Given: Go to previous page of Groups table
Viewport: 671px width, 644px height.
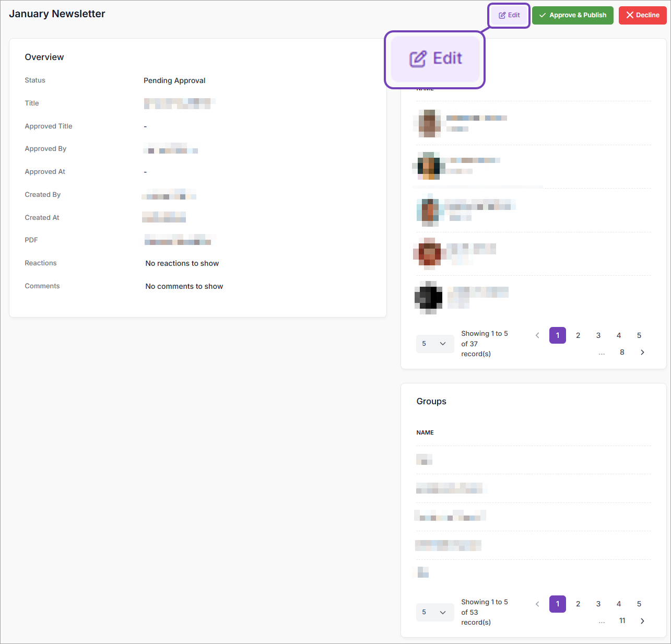Looking at the screenshot, I should 537,604.
